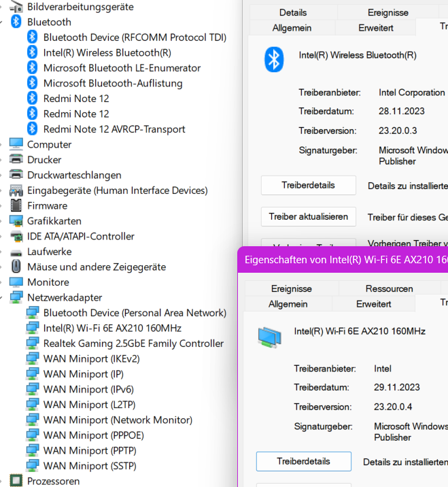Switch to Erweitert tab in Wi-Fi properties
Screen dimensions: 448x487
[373, 304]
